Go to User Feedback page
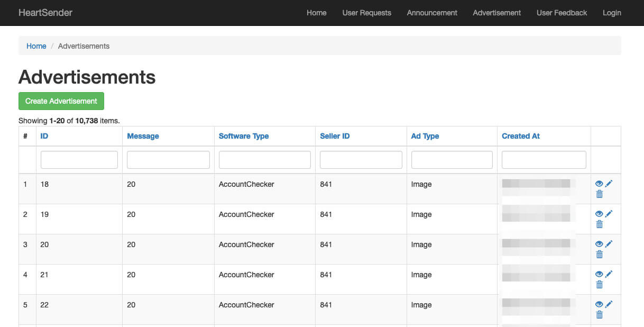Screen dimensions: 644x327 tap(562, 13)
